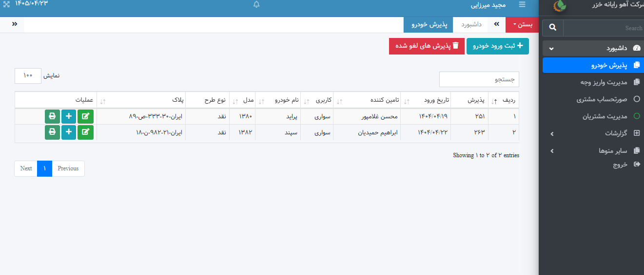Open the نمایش entries count box

pos(28,75)
